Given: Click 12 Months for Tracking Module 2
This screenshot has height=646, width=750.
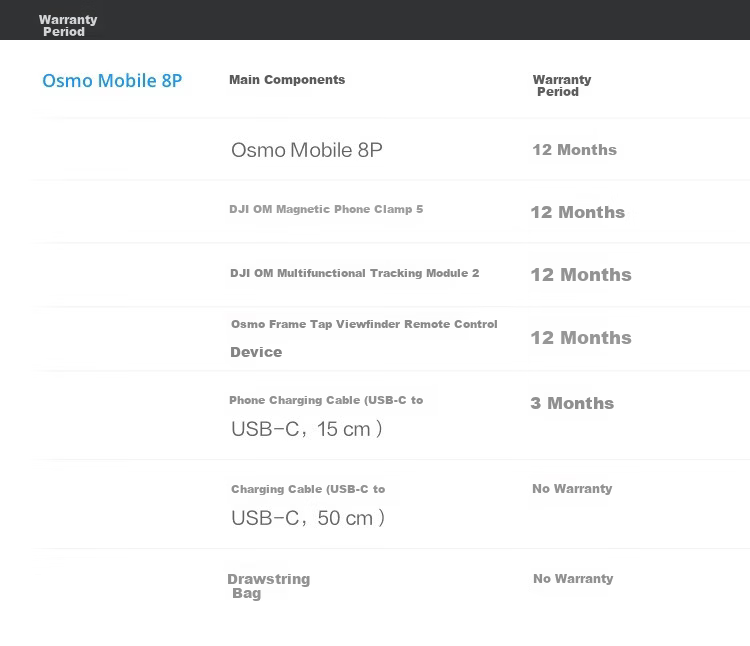Looking at the screenshot, I should 581,274.
